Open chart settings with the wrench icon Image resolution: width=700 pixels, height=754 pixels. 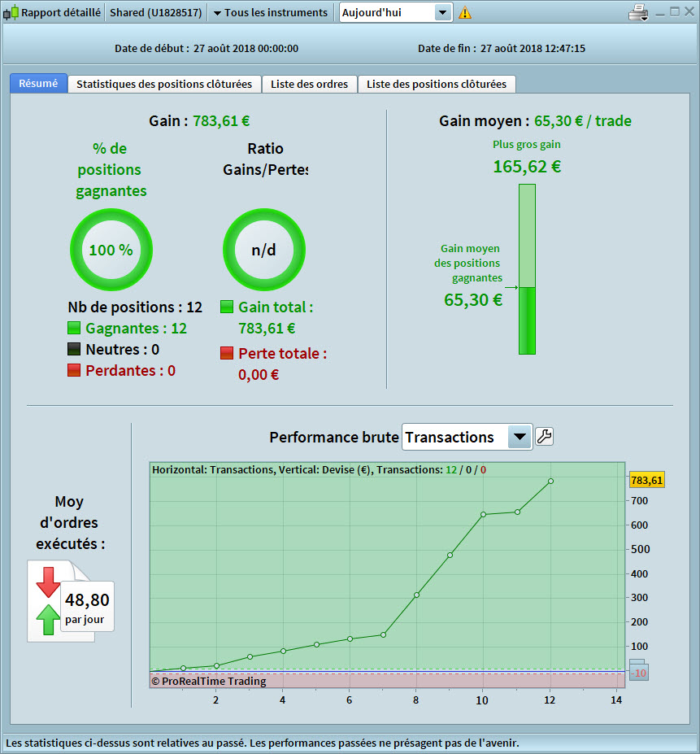544,437
